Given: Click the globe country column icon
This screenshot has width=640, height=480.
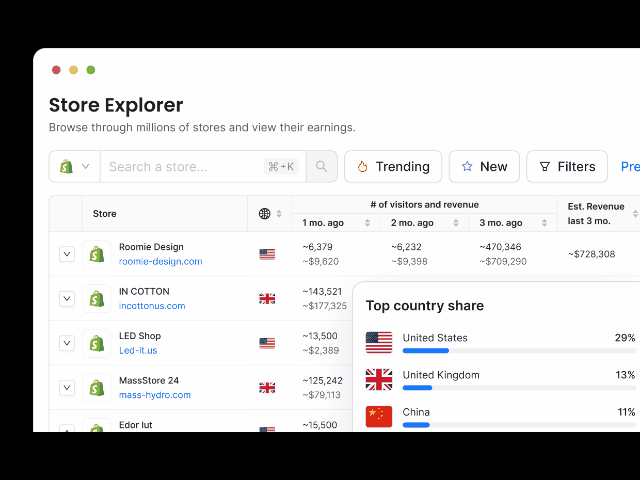Looking at the screenshot, I should coord(265,214).
